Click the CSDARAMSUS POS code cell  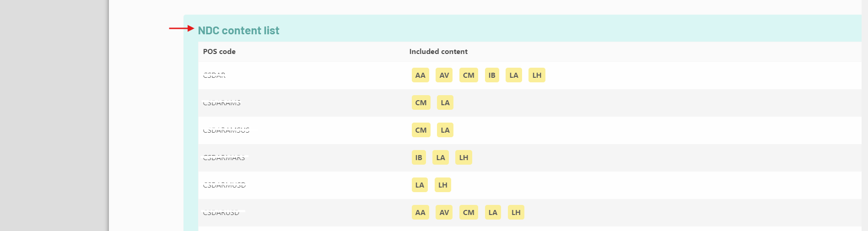coord(226,130)
